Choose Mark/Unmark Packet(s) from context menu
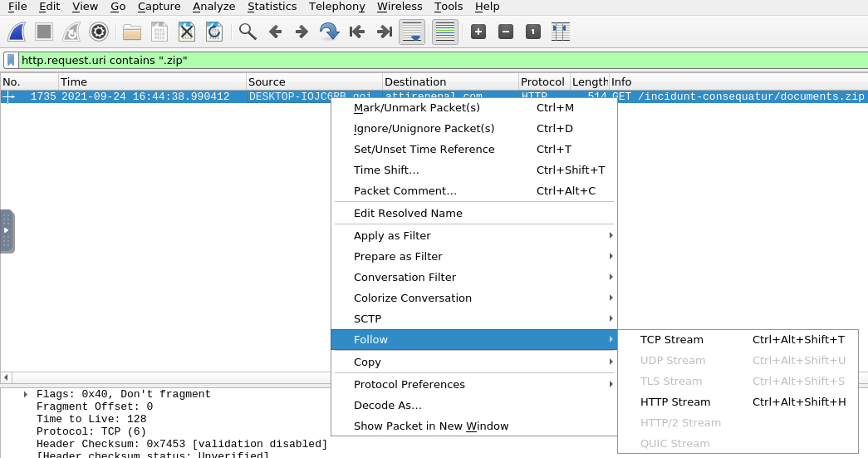The width and height of the screenshot is (868, 458). (473, 107)
